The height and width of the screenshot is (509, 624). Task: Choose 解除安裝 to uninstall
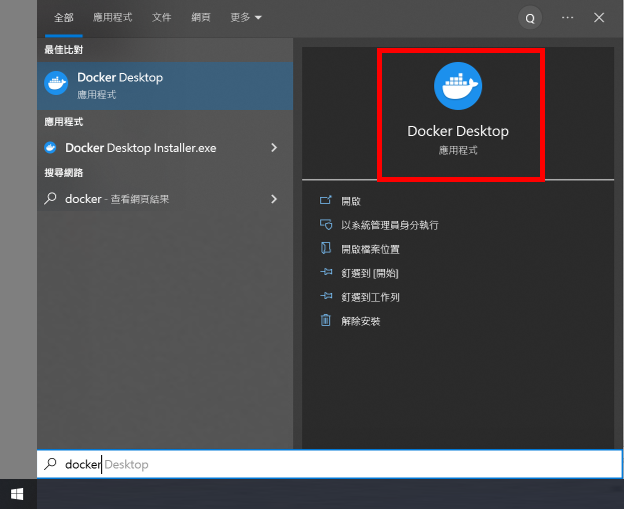pyautogui.click(x=361, y=322)
